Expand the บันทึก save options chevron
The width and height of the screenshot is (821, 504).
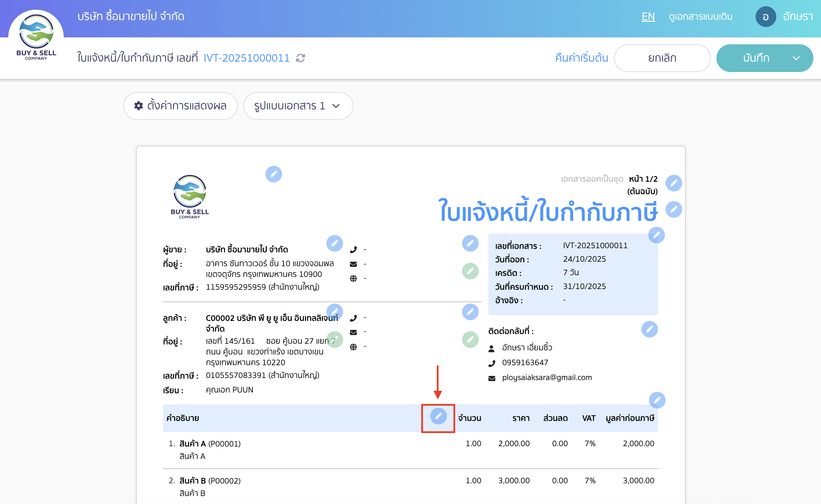pyautogui.click(x=797, y=58)
